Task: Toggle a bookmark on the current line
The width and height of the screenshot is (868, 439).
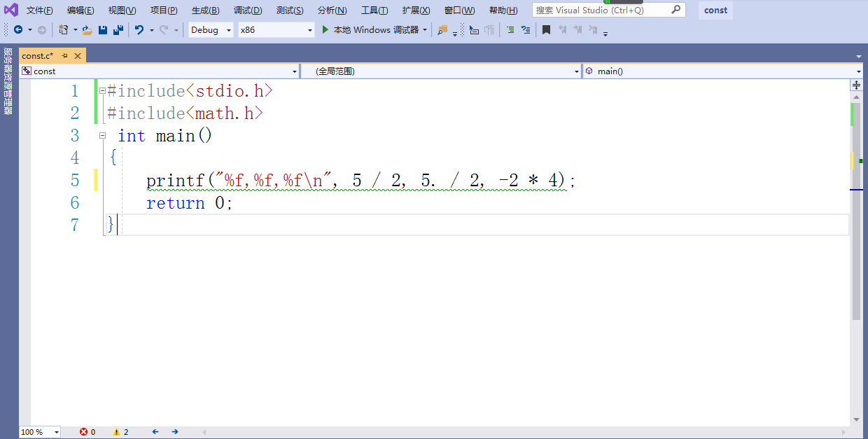Action: (547, 30)
